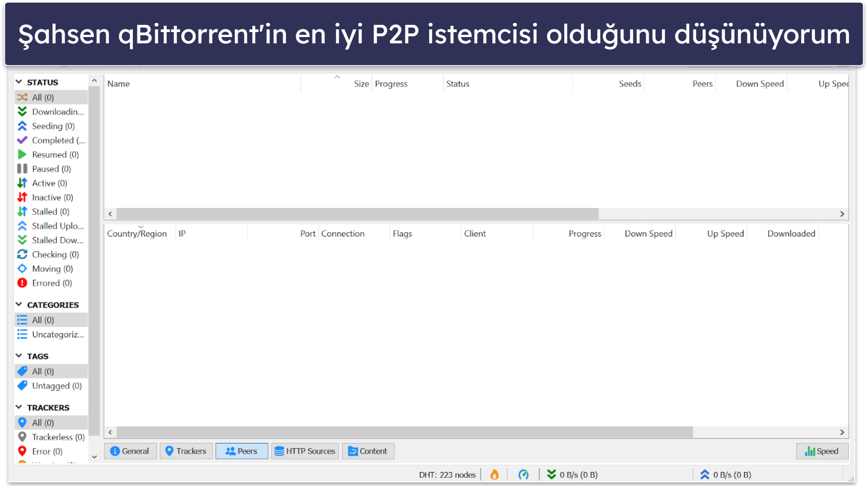Open the HTTP Sources tab
868x486 pixels.
[x=305, y=451]
